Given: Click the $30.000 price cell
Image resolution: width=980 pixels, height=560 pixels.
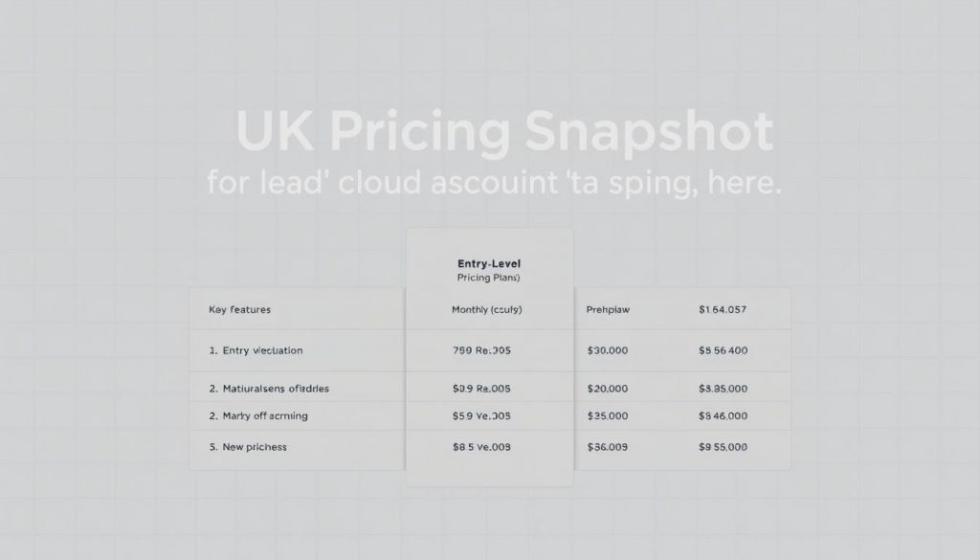Looking at the screenshot, I should pos(607,350).
